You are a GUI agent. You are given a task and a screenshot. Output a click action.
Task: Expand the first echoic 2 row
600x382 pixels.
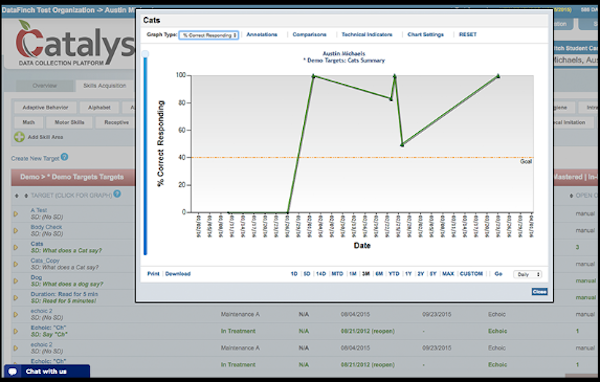tap(16, 315)
